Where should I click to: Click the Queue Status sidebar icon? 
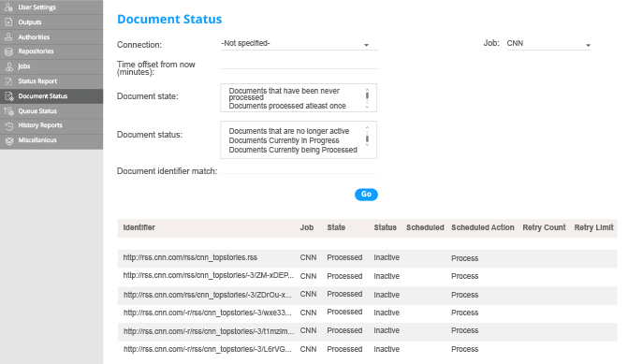8,111
